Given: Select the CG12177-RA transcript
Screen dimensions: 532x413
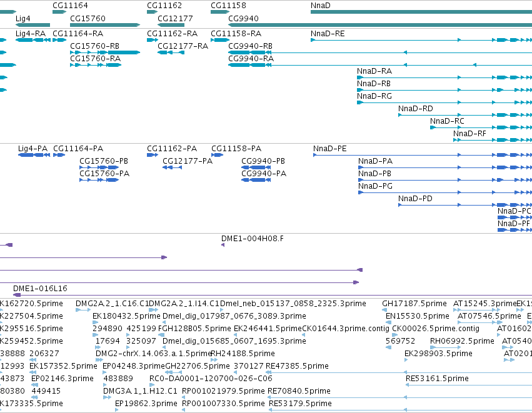Looking at the screenshot, I should (171, 52).
